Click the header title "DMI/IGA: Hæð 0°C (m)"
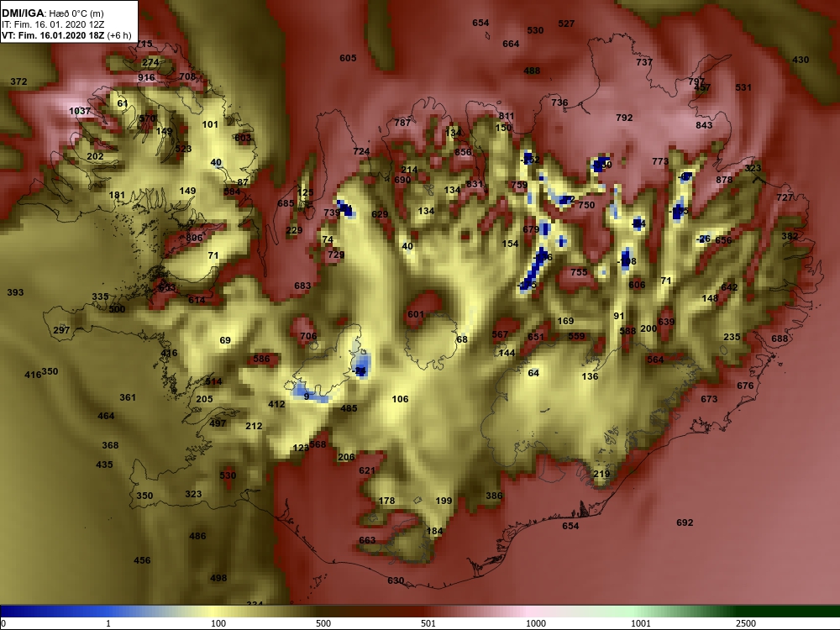840x630 pixels. click(x=52, y=13)
